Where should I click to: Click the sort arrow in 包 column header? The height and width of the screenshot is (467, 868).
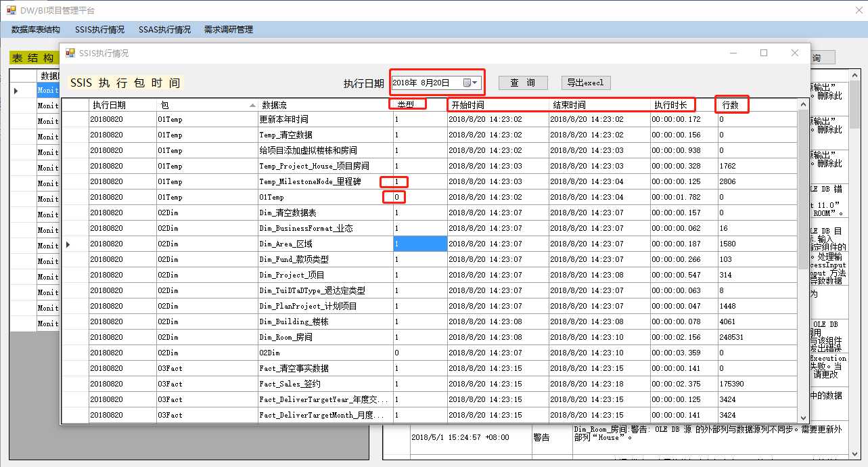point(252,105)
